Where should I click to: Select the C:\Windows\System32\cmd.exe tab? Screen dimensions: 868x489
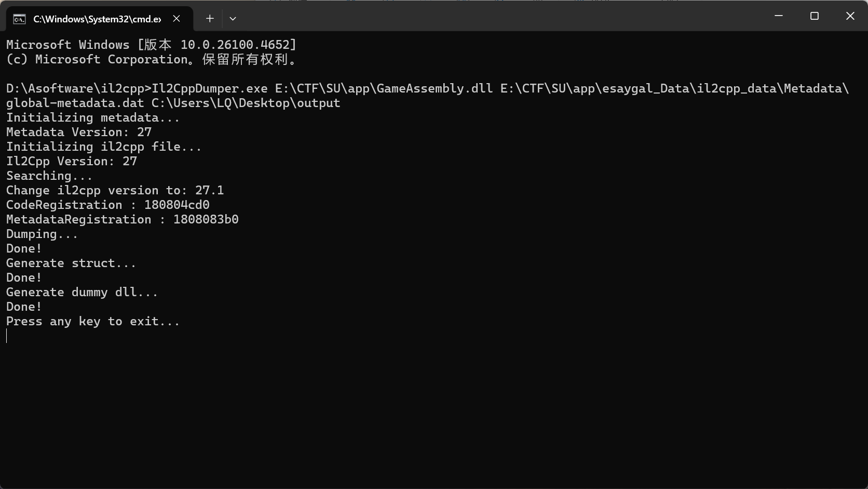click(97, 19)
